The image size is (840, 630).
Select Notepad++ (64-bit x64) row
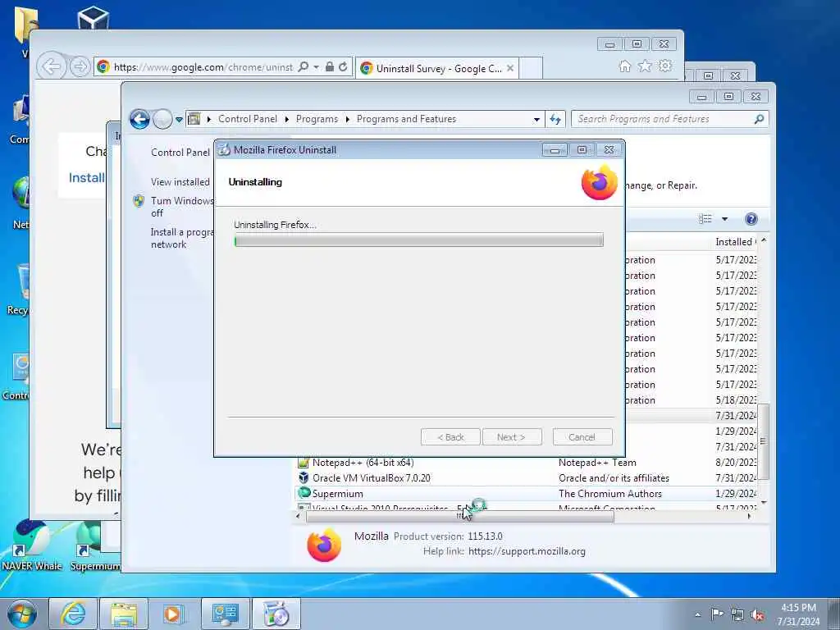(x=527, y=463)
